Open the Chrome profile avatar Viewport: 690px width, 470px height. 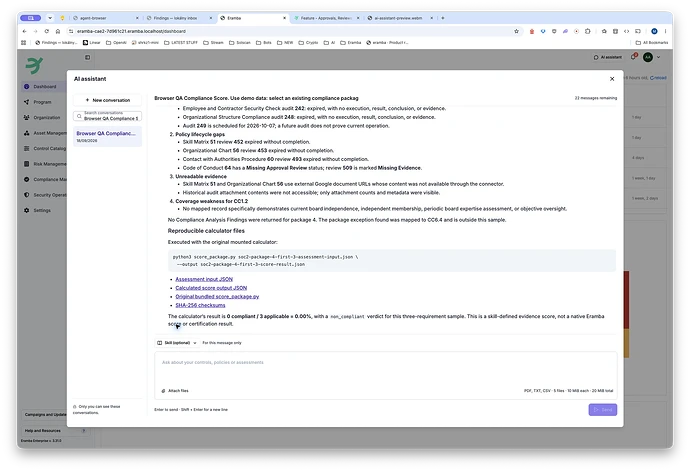(x=654, y=31)
